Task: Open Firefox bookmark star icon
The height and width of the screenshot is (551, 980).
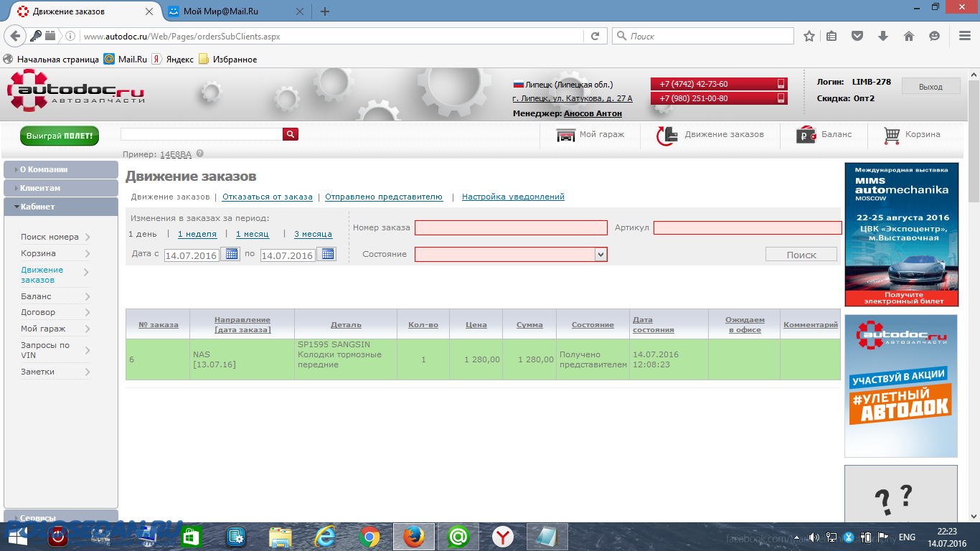Action: click(809, 36)
